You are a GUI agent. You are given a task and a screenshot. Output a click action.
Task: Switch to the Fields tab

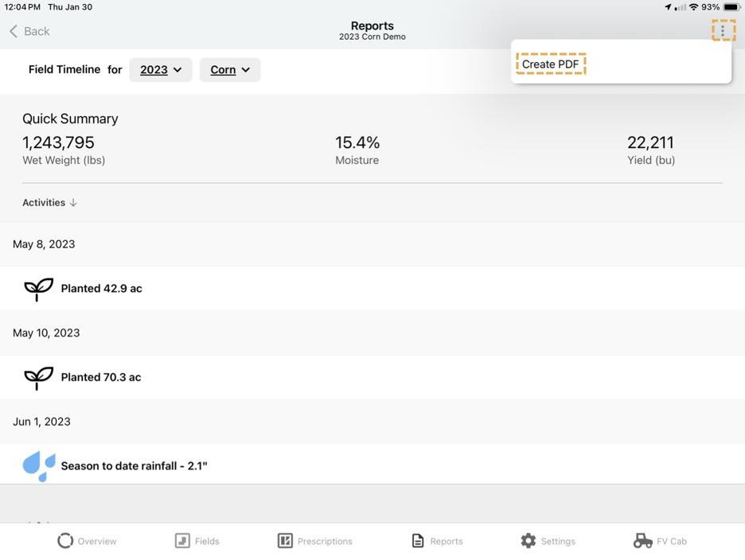coord(182,541)
